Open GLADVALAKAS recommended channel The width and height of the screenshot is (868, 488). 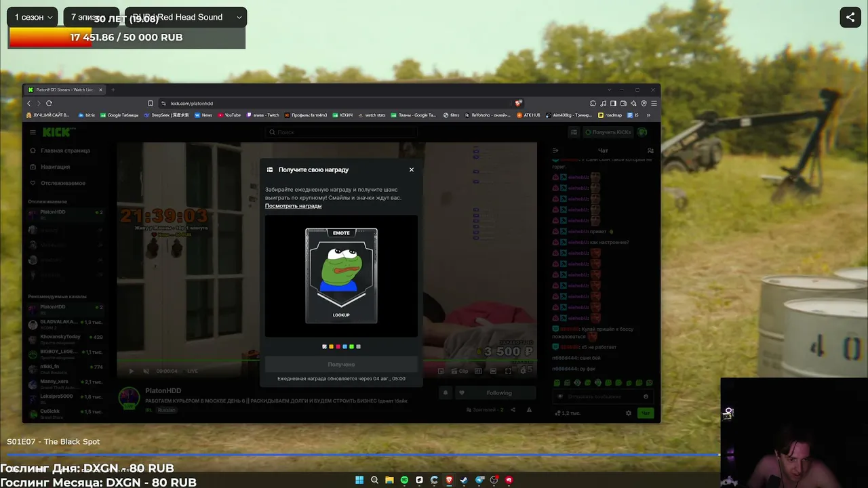pos(65,324)
